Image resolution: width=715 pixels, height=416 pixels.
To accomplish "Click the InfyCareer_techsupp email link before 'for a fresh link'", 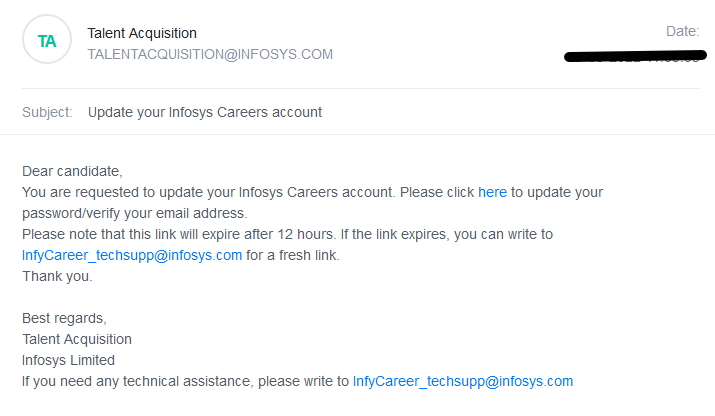I will coord(132,255).
